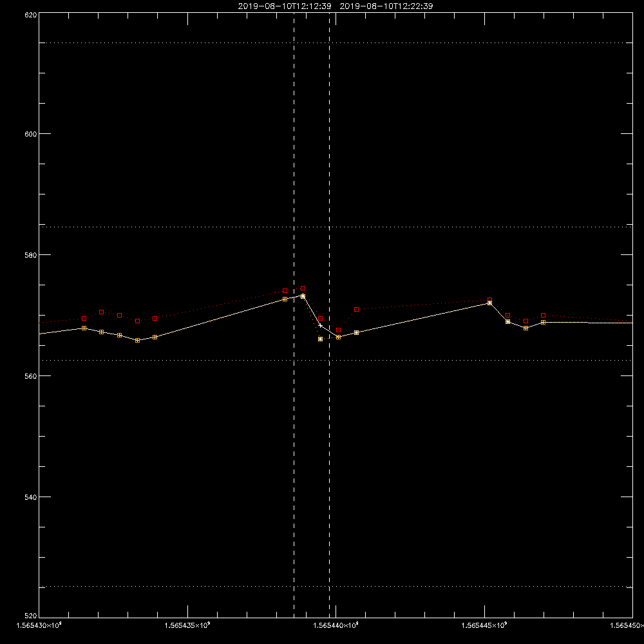Pick the rightmost orange square data point
This screenshot has height=644, width=644.
coord(544,323)
